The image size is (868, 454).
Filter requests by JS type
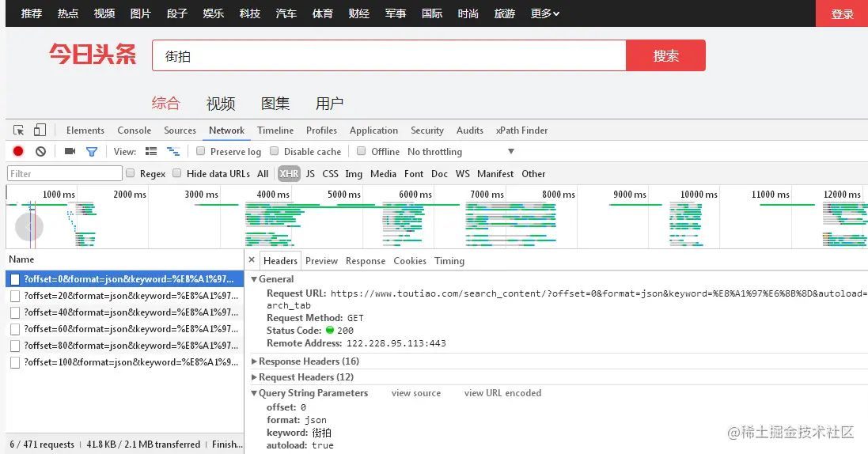click(310, 173)
